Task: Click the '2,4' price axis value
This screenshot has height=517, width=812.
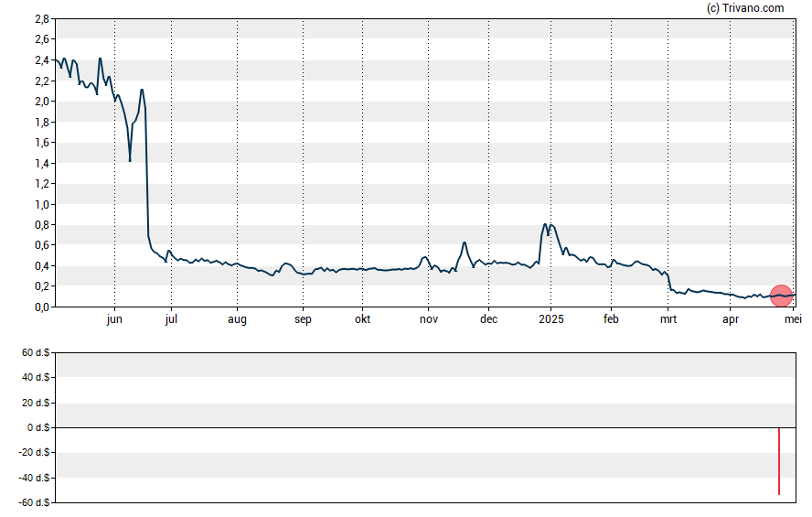Action: pyautogui.click(x=42, y=60)
